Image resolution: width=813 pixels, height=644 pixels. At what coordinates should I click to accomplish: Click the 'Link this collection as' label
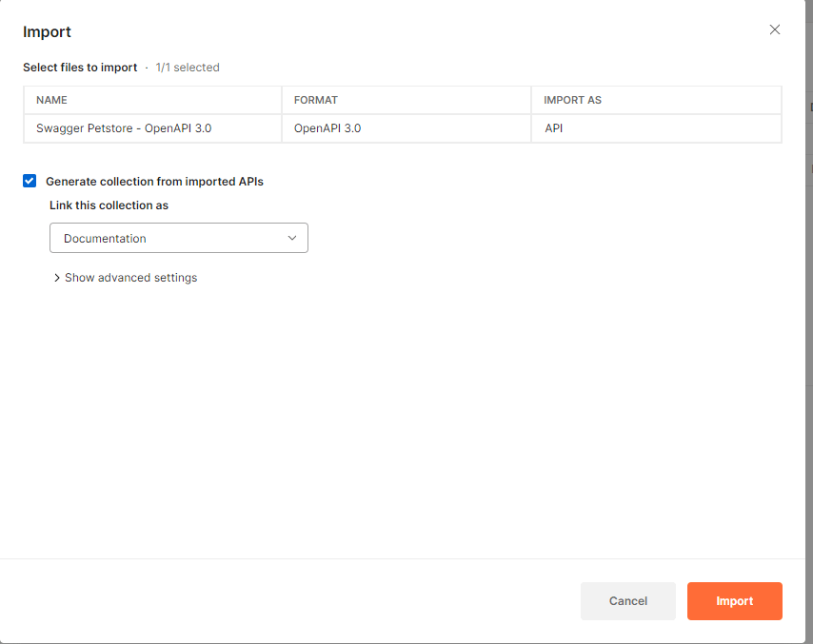pos(109,205)
